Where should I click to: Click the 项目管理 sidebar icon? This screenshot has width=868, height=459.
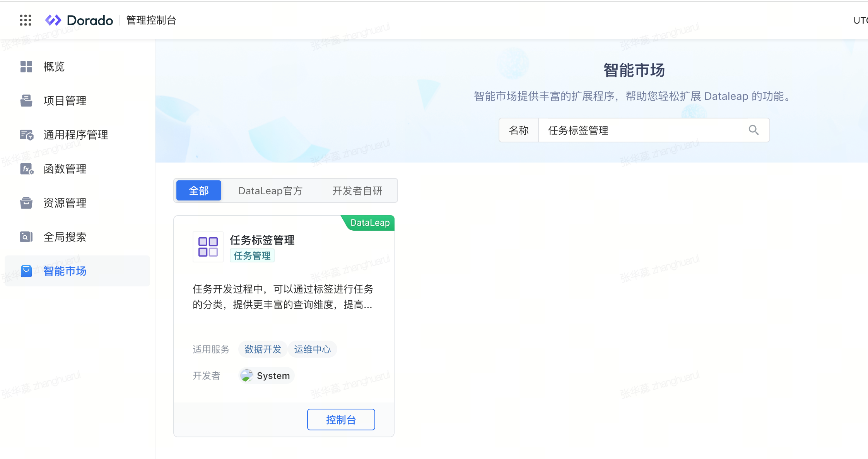click(26, 101)
